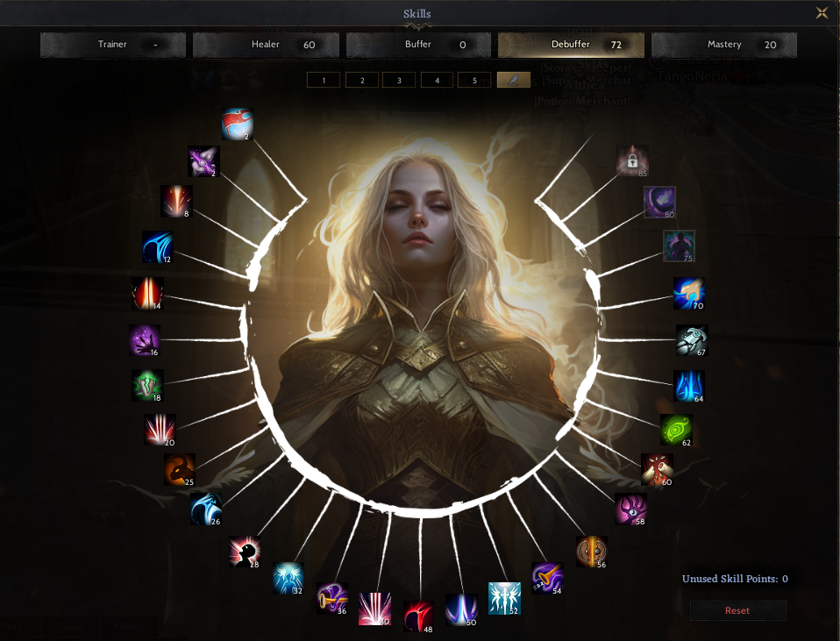
Task: Choose the level 8 red burst skill
Action: (176, 202)
